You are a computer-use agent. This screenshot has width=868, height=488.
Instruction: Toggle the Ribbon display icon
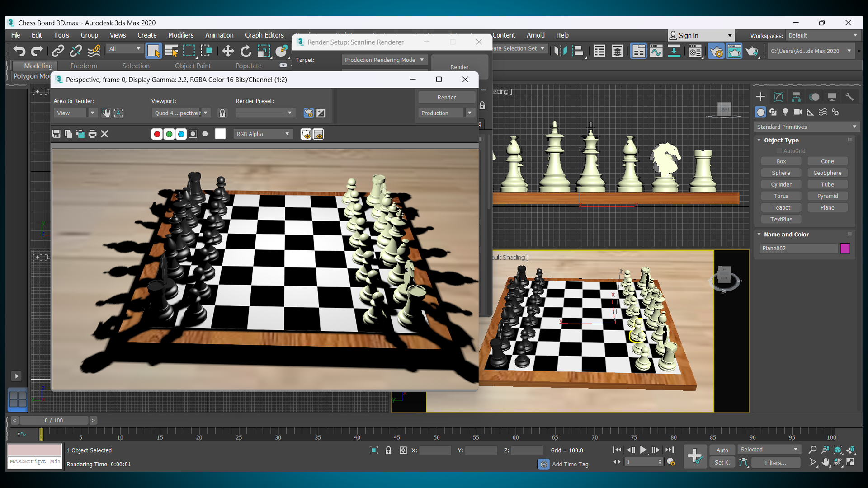[x=638, y=51]
